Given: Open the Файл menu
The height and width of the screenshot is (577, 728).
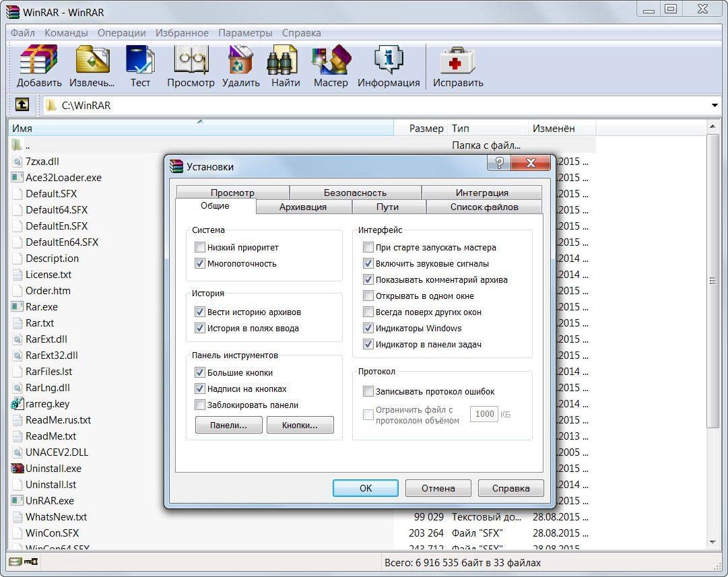Looking at the screenshot, I should click(23, 33).
